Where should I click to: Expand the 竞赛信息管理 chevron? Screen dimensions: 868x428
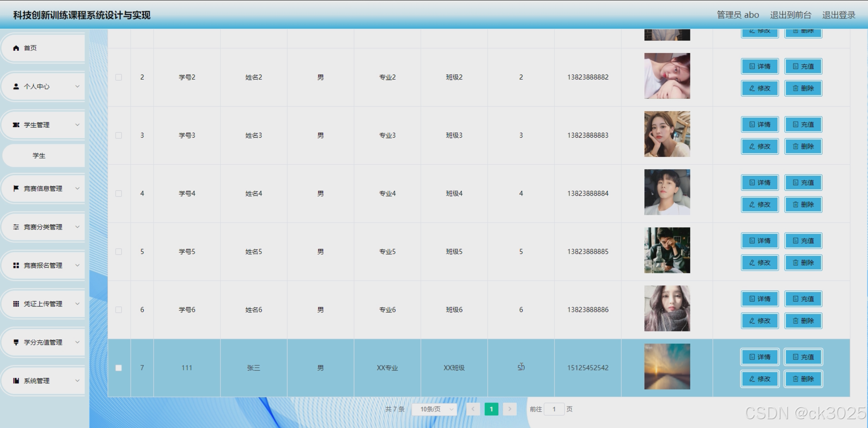[x=77, y=188]
